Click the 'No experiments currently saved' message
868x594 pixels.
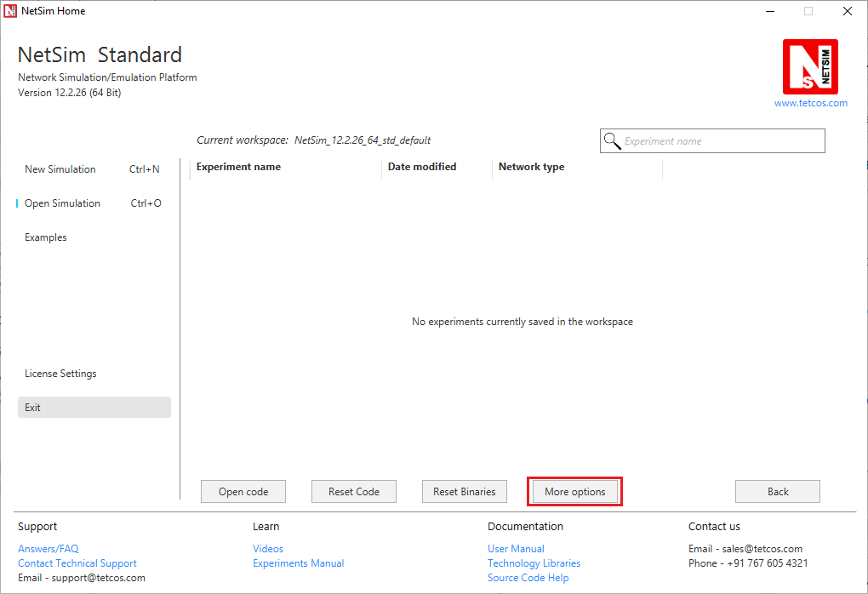[522, 322]
